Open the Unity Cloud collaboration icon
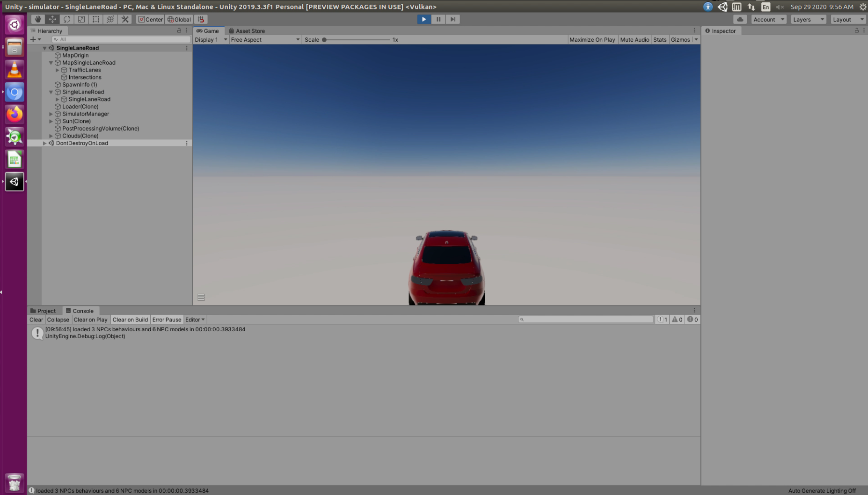Viewport: 868px width, 495px height. pyautogui.click(x=741, y=19)
